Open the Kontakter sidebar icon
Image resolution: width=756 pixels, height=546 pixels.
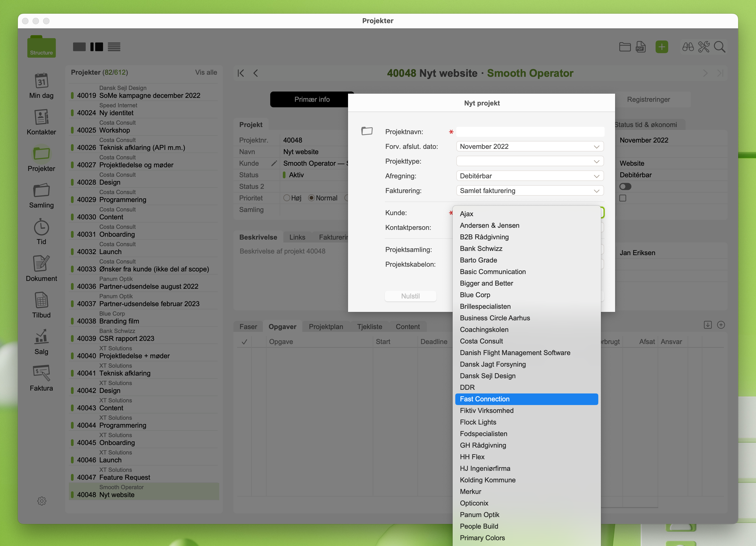click(41, 117)
